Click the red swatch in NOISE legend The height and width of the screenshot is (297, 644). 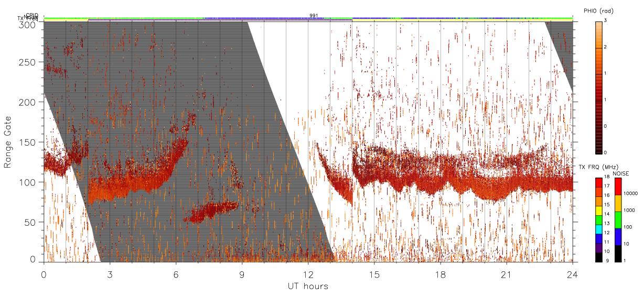(x=618, y=186)
